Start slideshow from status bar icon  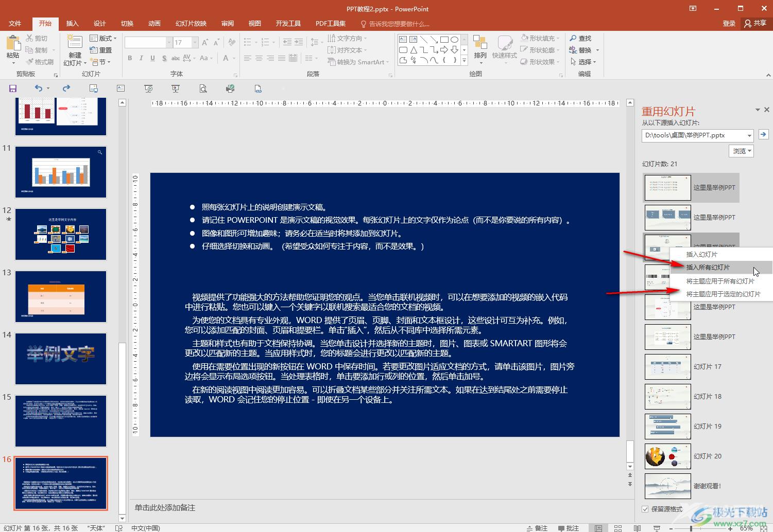657,528
